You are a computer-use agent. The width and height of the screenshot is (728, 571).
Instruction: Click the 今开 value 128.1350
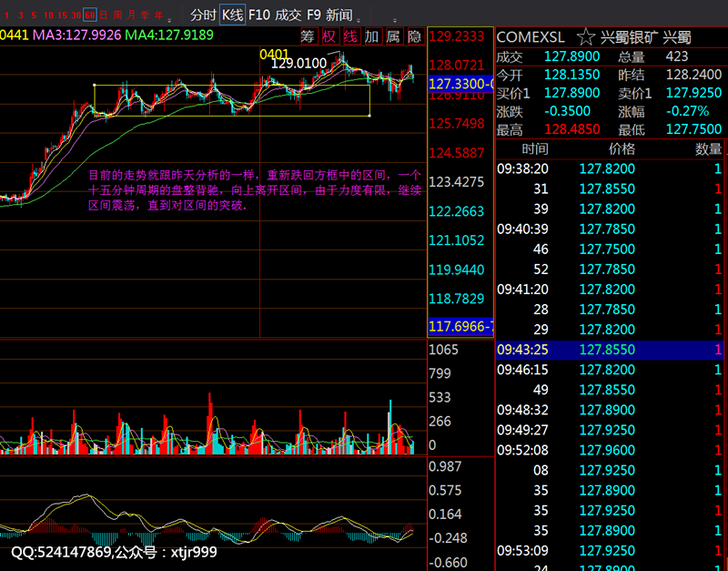pyautogui.click(x=572, y=75)
